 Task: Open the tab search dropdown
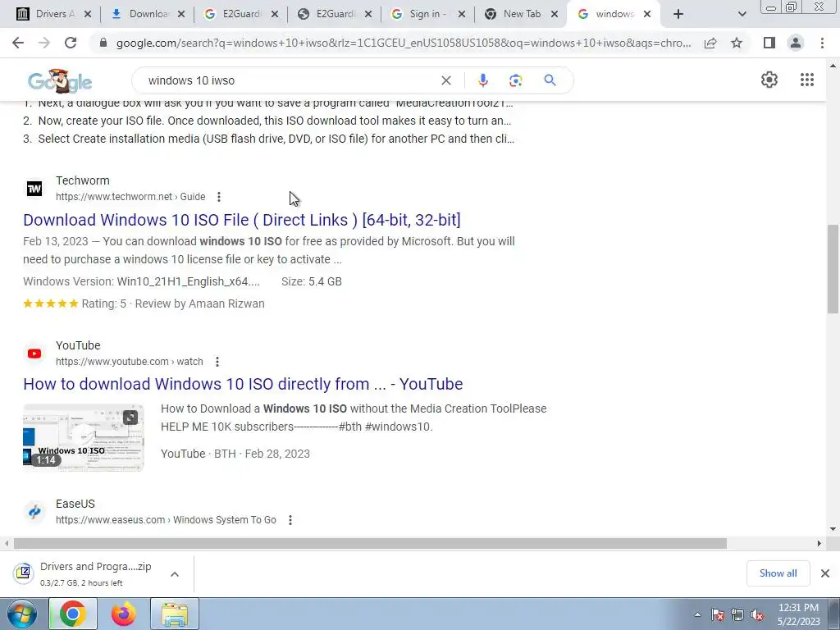click(x=742, y=14)
